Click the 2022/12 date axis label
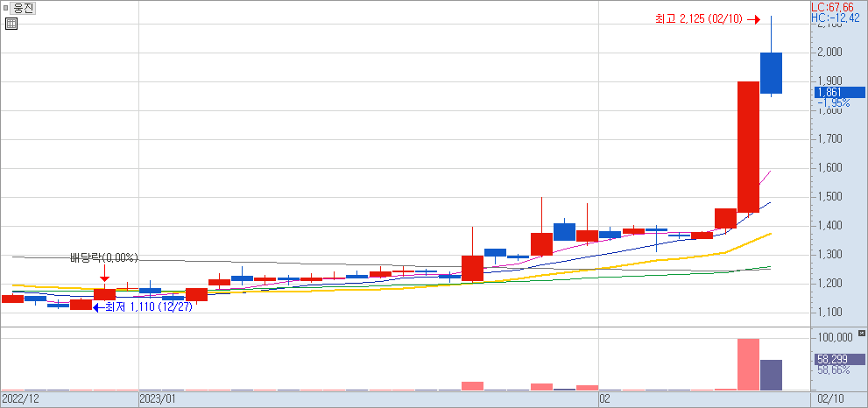The height and width of the screenshot is (408, 868). [19, 398]
